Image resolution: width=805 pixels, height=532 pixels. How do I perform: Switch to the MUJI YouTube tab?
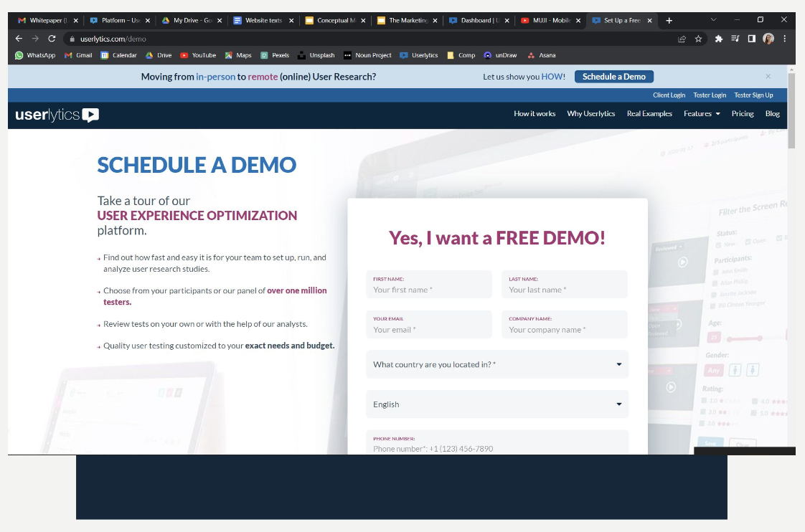(545, 21)
